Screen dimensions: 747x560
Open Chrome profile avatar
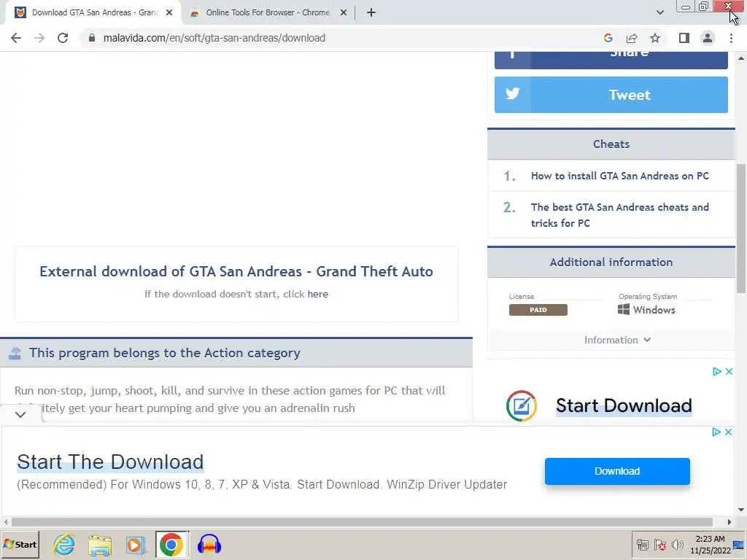tap(708, 38)
